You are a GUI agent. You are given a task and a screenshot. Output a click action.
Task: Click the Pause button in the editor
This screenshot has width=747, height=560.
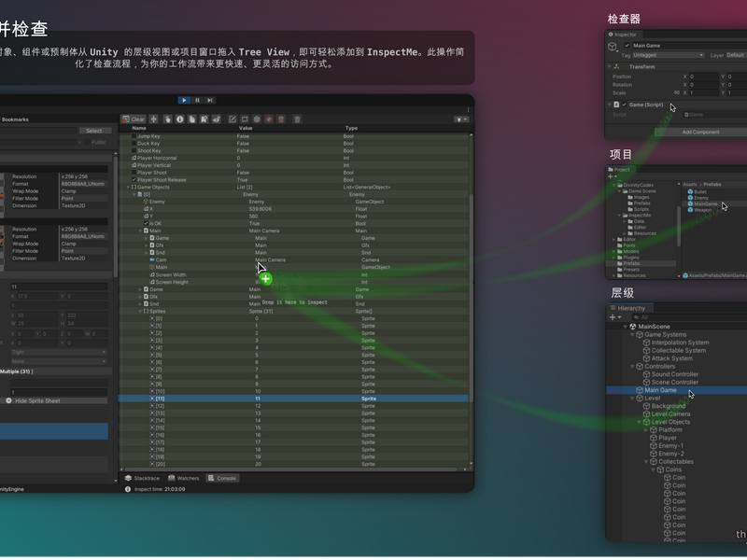[197, 101]
